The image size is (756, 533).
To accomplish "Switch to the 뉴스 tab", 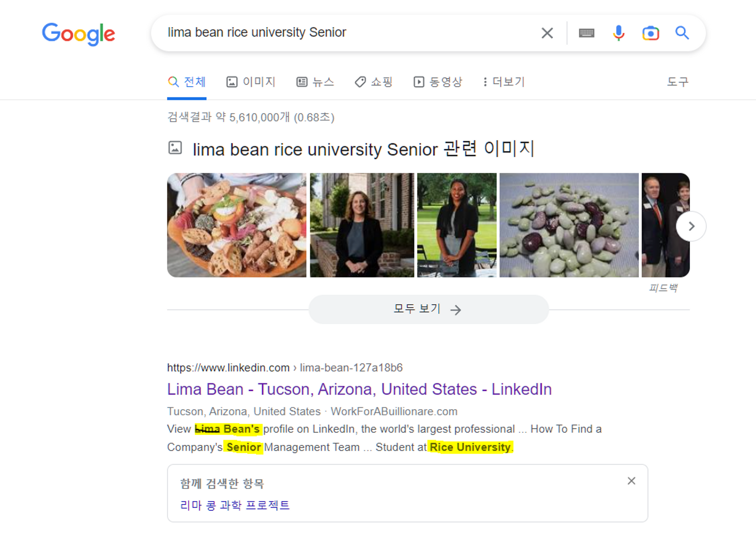I will click(x=315, y=82).
